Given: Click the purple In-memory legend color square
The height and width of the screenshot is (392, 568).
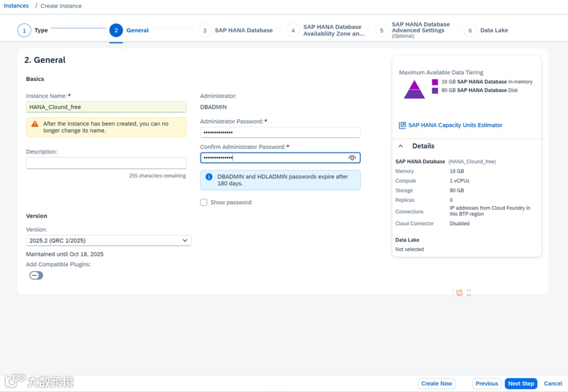Looking at the screenshot, I should tap(435, 82).
